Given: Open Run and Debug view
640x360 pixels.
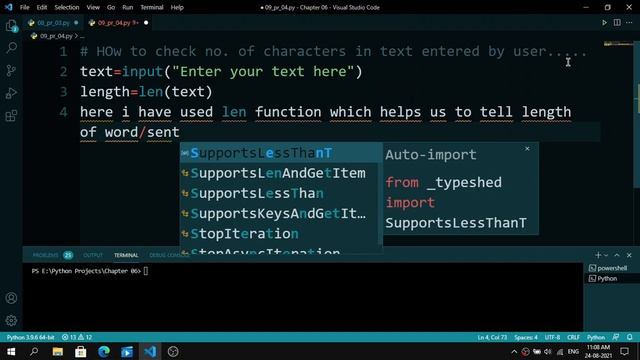Looking at the screenshot, I should [x=11, y=93].
